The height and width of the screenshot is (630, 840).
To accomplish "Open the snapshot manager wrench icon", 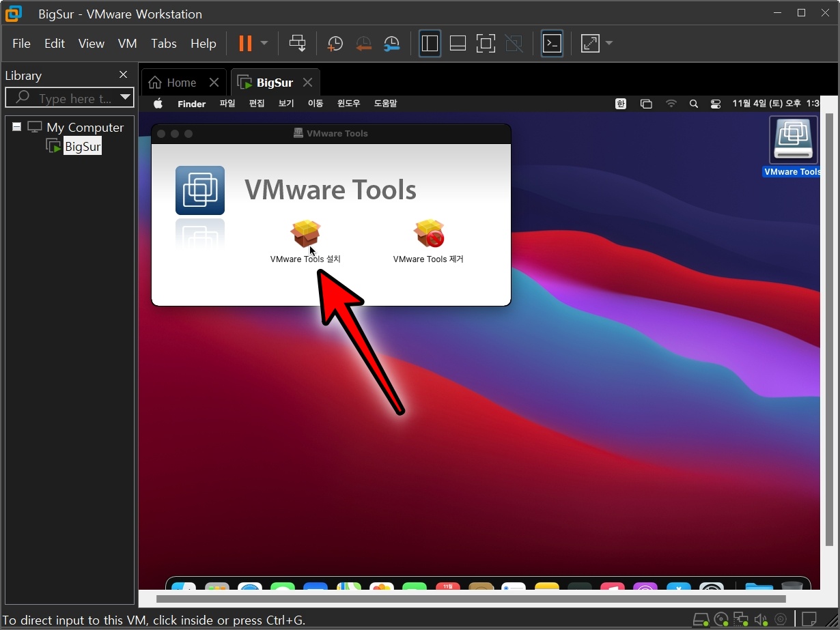I will (x=392, y=43).
